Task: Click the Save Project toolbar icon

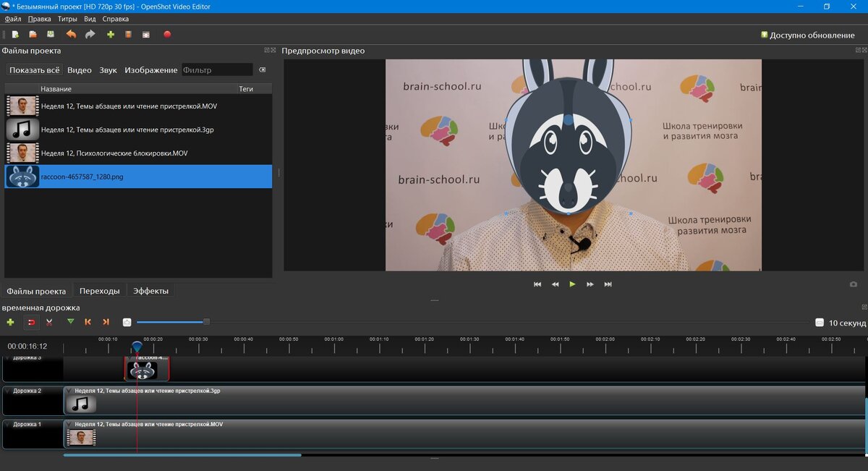Action: (51, 34)
